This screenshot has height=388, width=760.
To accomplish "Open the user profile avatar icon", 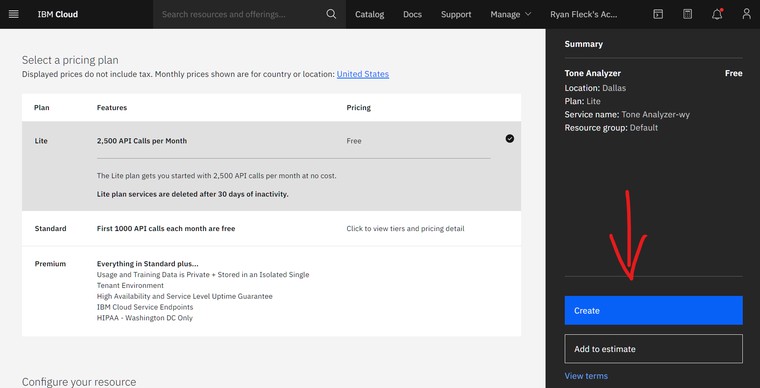I will pyautogui.click(x=746, y=14).
